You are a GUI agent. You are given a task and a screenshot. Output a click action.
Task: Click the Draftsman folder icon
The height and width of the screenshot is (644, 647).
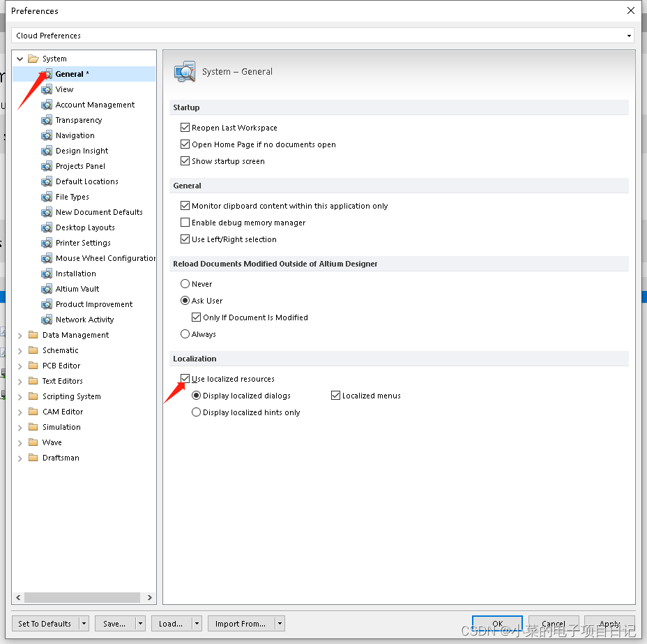click(x=33, y=458)
